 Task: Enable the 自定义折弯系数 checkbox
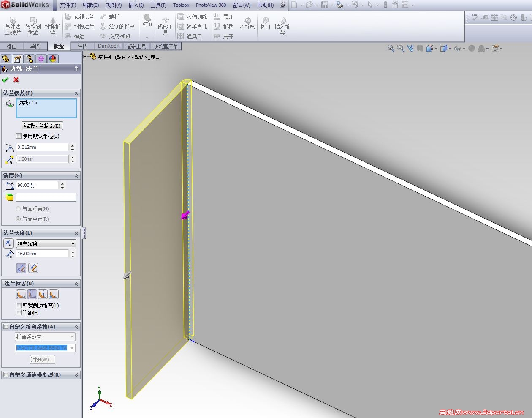click(x=6, y=327)
